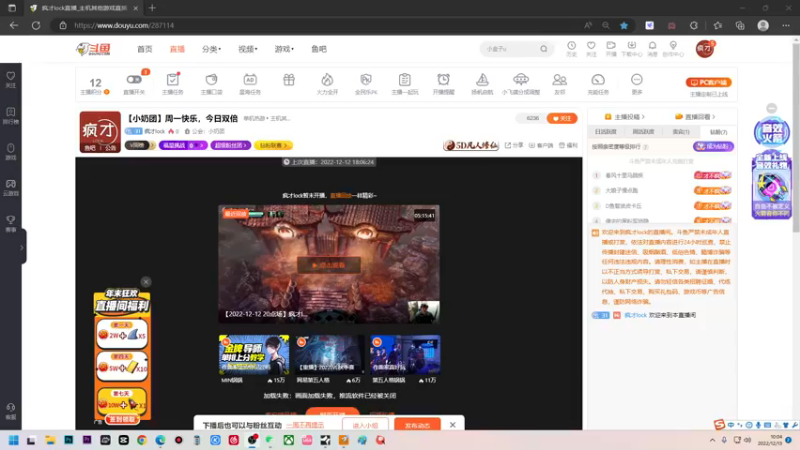Open the 排行榜 icon in left sidebar

pyautogui.click(x=11, y=112)
